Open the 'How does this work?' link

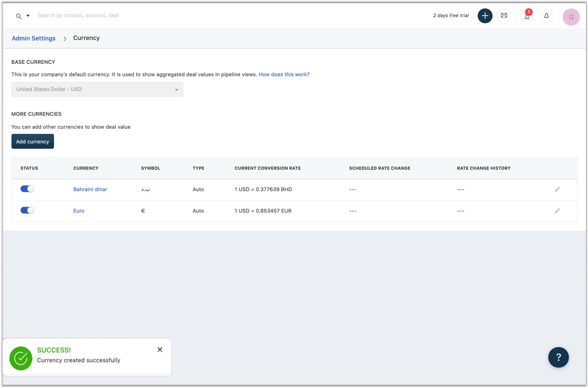click(284, 74)
